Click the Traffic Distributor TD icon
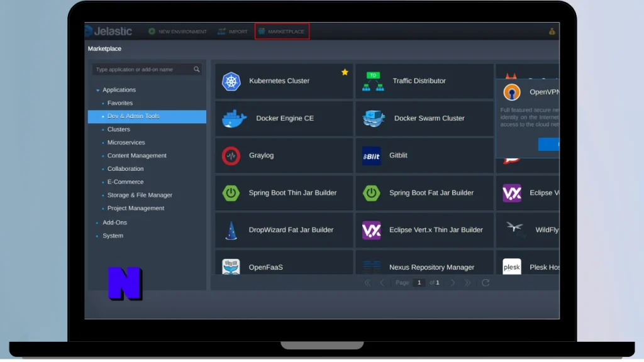The width and height of the screenshot is (644, 362). tap(373, 81)
